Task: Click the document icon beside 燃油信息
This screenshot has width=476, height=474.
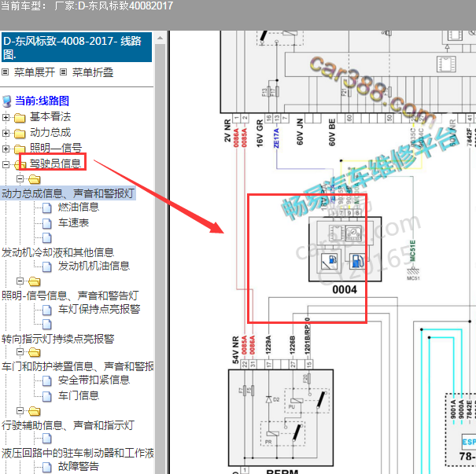Action: pos(46,208)
